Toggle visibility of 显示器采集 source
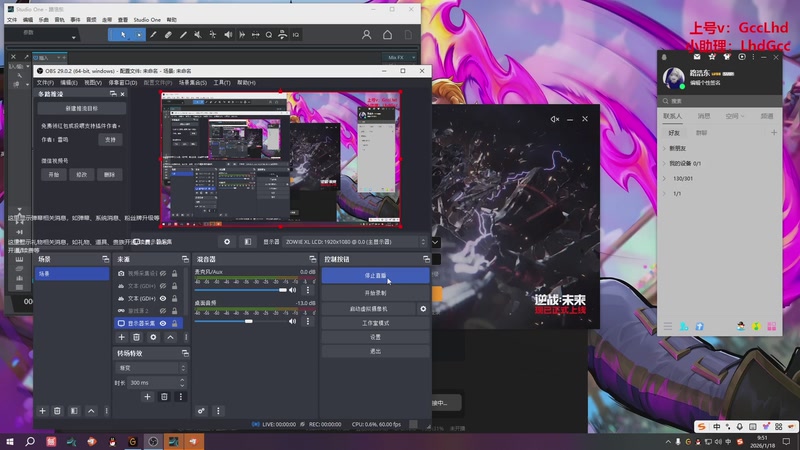 163,324
